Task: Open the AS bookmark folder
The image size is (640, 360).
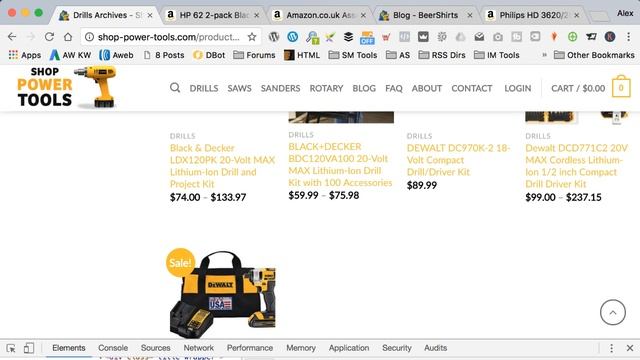Action: (x=398, y=55)
